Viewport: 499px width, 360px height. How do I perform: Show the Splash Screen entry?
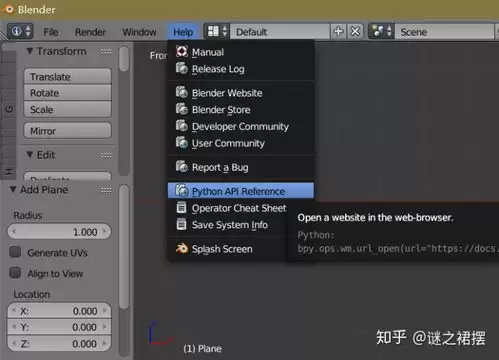[228, 249]
